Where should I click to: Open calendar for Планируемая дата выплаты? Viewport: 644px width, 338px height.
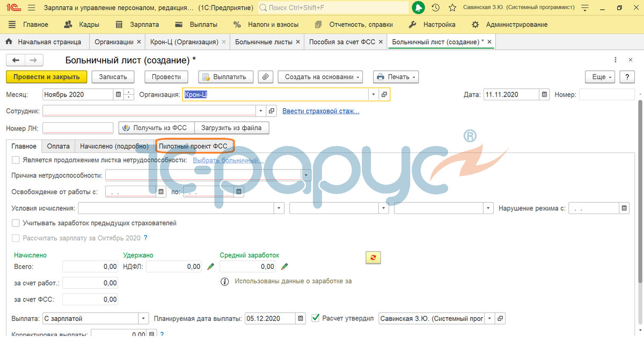coord(301,319)
